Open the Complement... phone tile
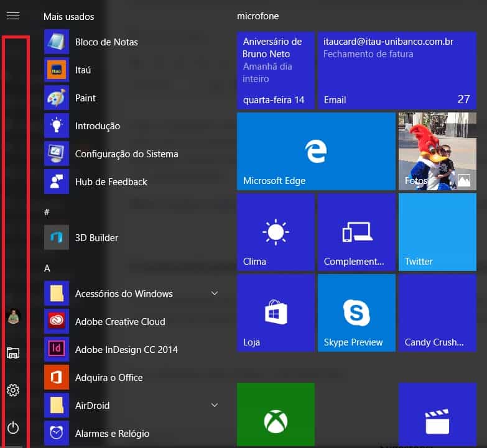The image size is (487, 448). [x=356, y=232]
